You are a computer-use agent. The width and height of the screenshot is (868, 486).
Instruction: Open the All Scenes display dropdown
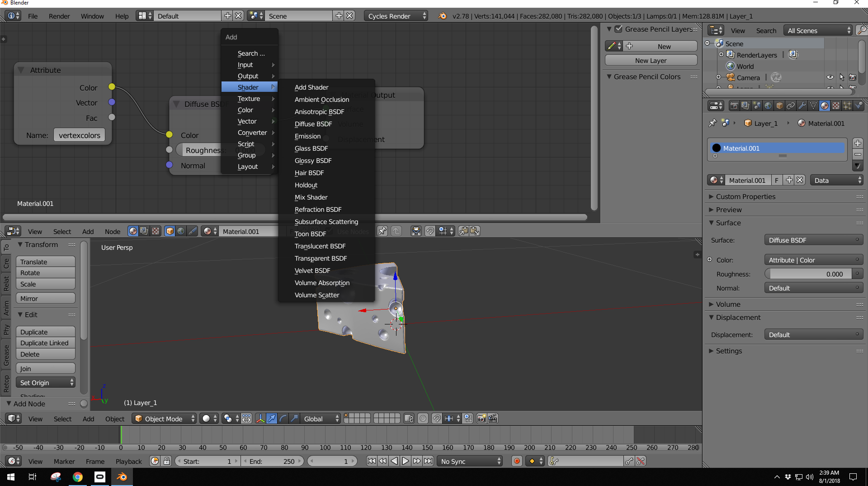click(x=817, y=30)
